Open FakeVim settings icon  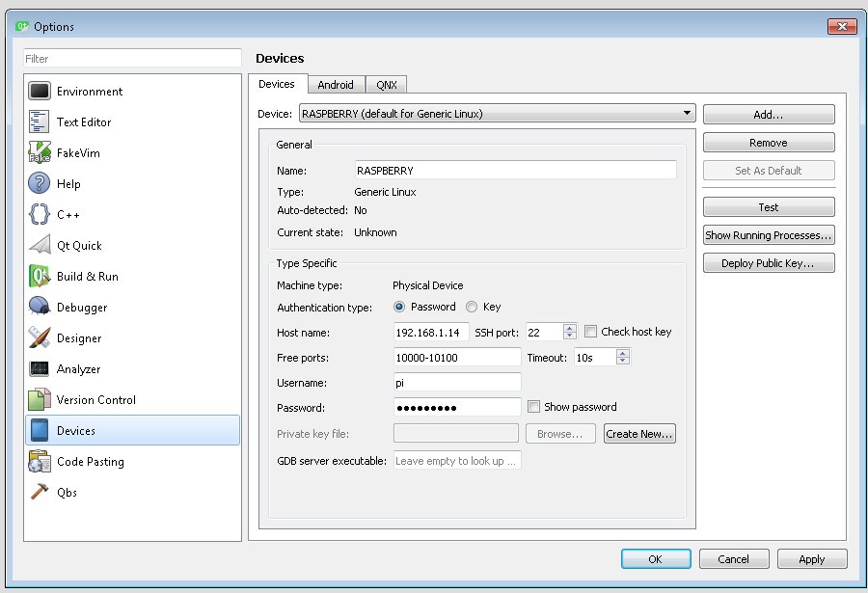click(x=40, y=152)
